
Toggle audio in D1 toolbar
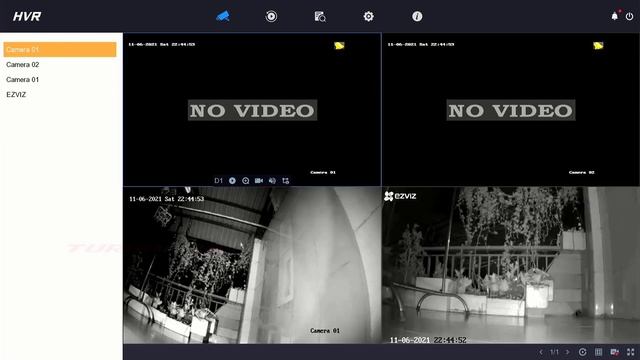(272, 180)
